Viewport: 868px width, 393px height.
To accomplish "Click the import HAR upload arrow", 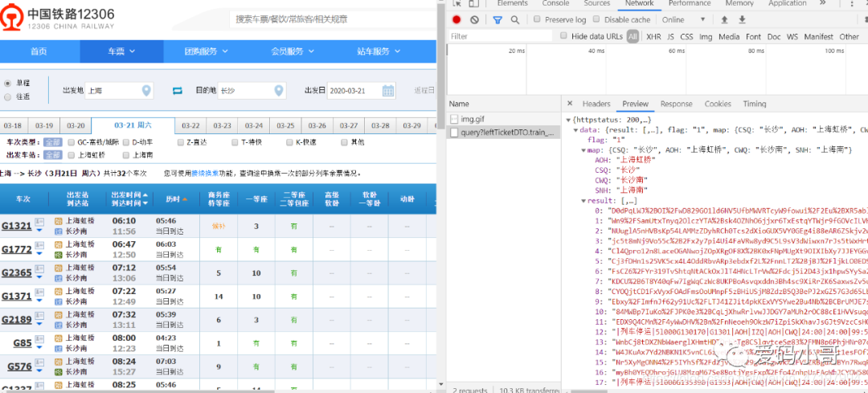I will click(724, 19).
